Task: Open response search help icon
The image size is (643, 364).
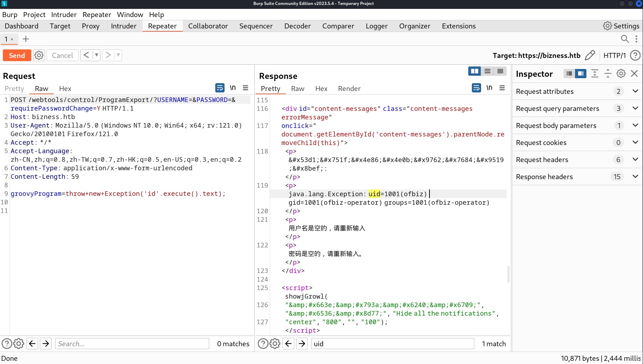Action: 263,344
